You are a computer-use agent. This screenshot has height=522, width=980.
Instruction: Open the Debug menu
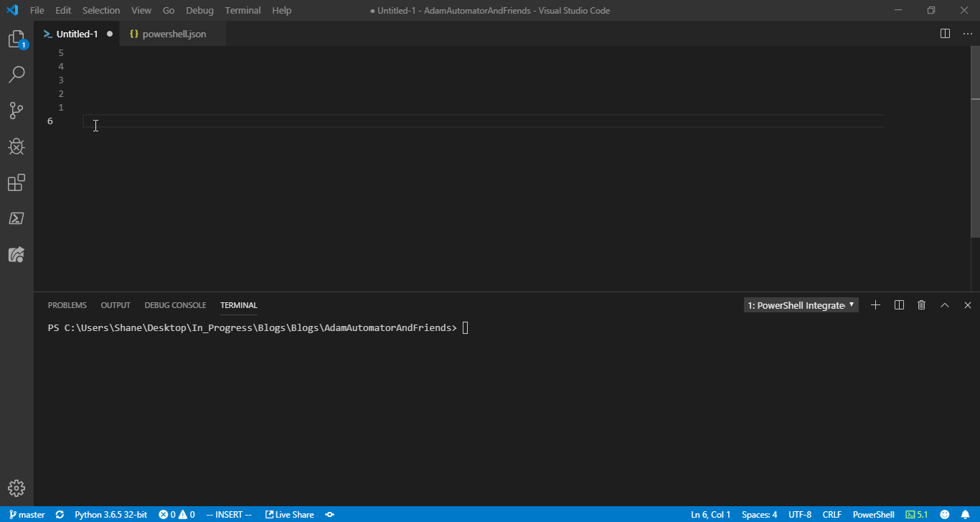tap(199, 10)
